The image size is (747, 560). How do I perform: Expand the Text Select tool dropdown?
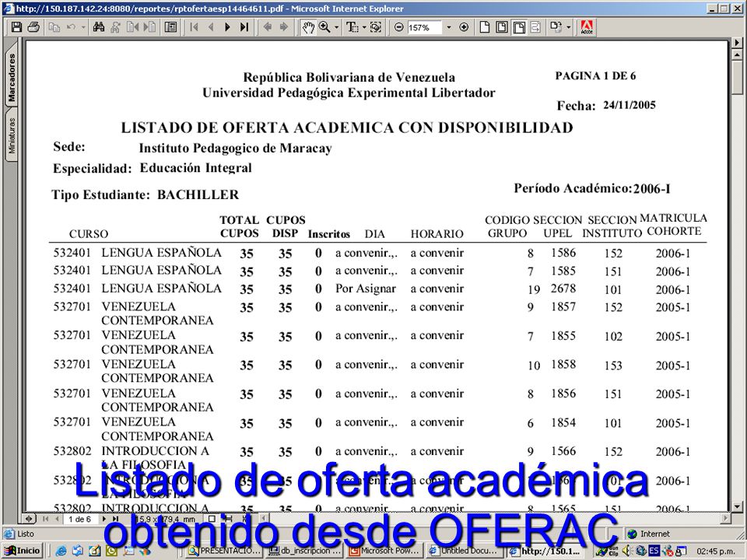click(364, 28)
